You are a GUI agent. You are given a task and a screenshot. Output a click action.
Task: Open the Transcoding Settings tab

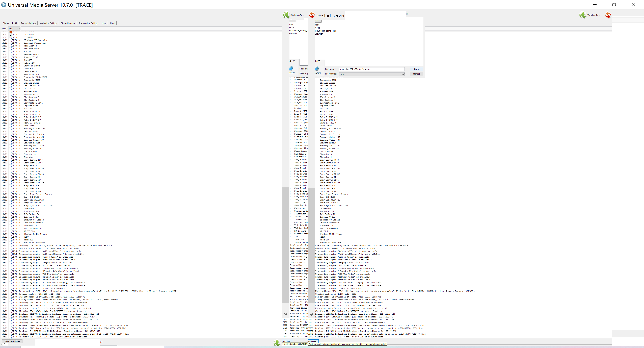tap(89, 23)
